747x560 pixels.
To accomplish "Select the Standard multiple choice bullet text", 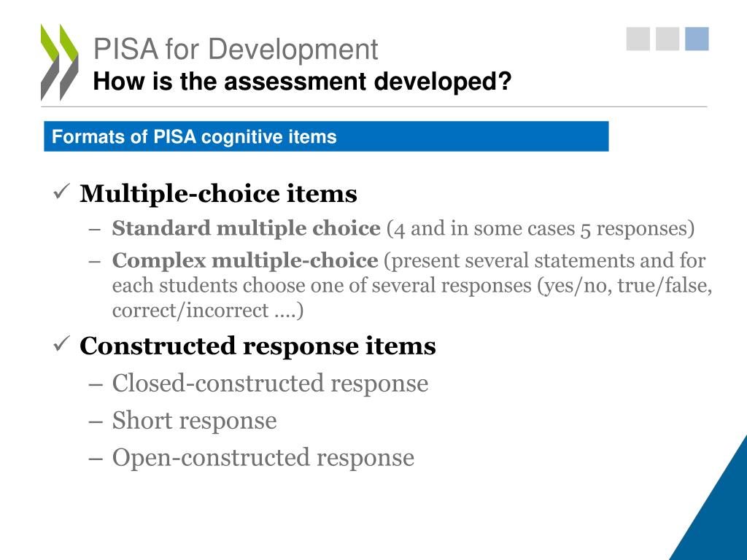I will click(403, 228).
